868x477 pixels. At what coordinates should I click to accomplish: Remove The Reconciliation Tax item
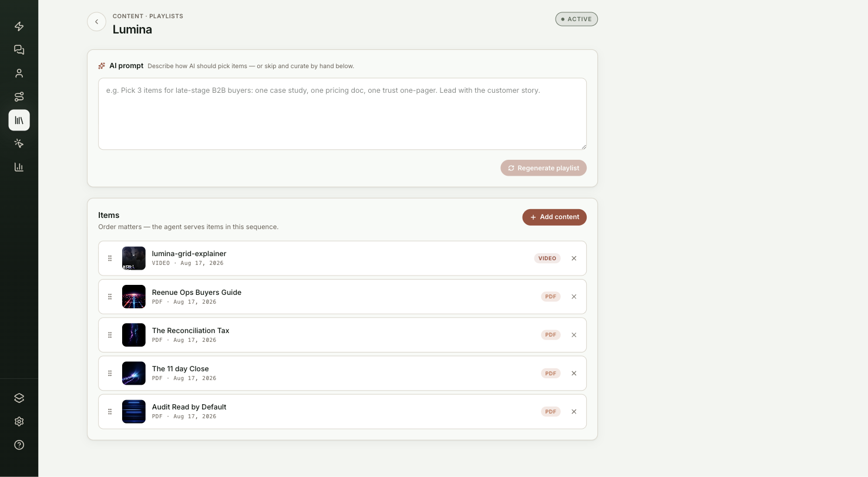[574, 335]
